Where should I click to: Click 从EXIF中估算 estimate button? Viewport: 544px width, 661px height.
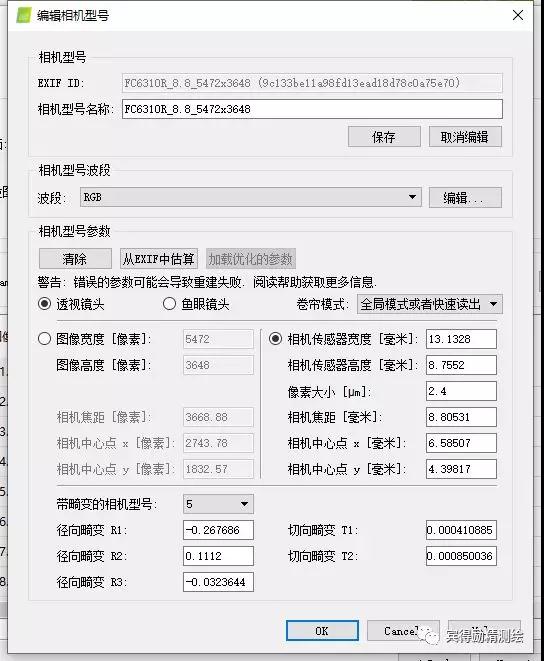[159, 258]
